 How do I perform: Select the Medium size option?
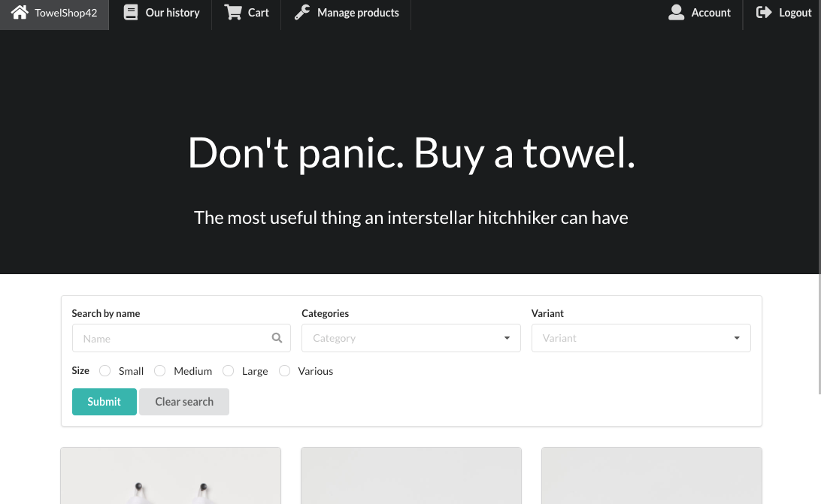point(160,370)
